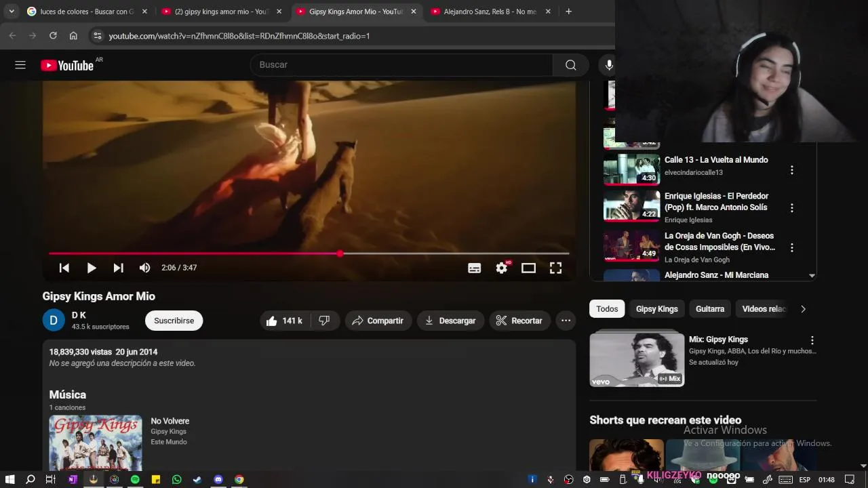
Task: Go to the browser home page
Action: click(73, 35)
